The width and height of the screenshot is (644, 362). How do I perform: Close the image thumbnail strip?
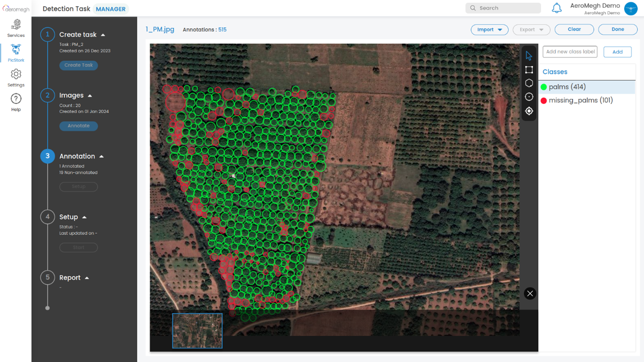pos(530,294)
